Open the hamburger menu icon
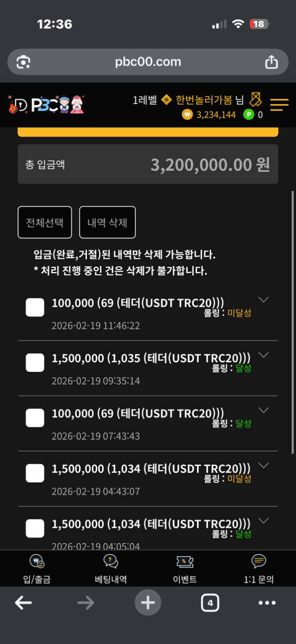The image size is (296, 644). pyautogui.click(x=279, y=105)
